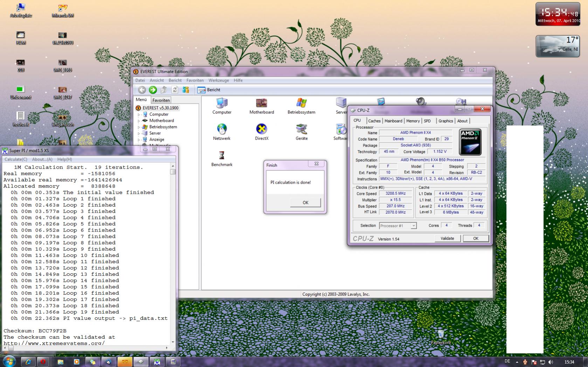Open the Motherboard category icon in main pane
This screenshot has height=367, width=588.
tap(262, 106)
